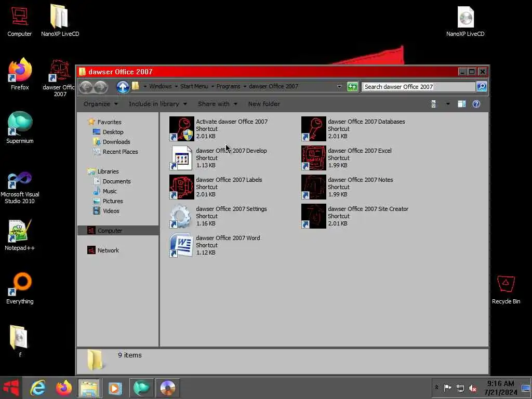Select Videos library in sidebar
The width and height of the screenshot is (532, 399).
pos(111,211)
